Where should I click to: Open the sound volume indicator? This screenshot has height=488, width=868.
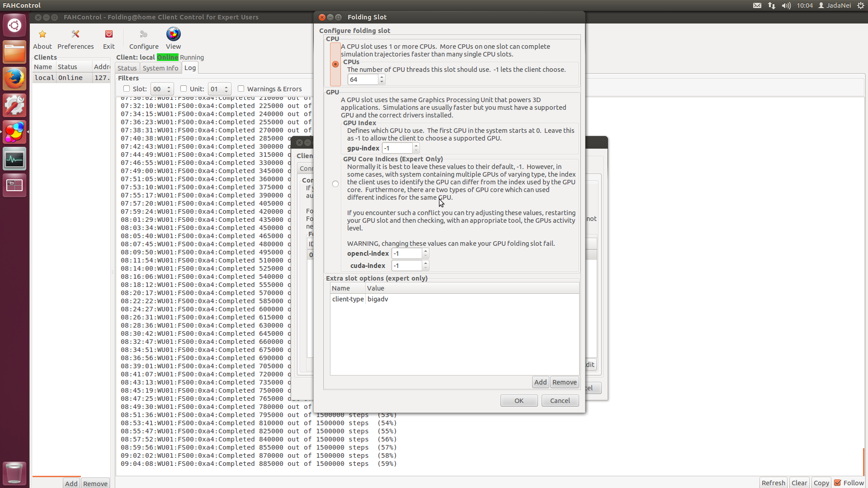[x=787, y=5]
